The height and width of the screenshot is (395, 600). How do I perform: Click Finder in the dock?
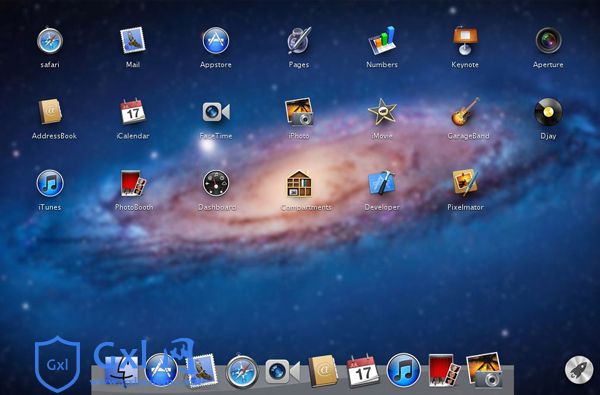(x=122, y=370)
